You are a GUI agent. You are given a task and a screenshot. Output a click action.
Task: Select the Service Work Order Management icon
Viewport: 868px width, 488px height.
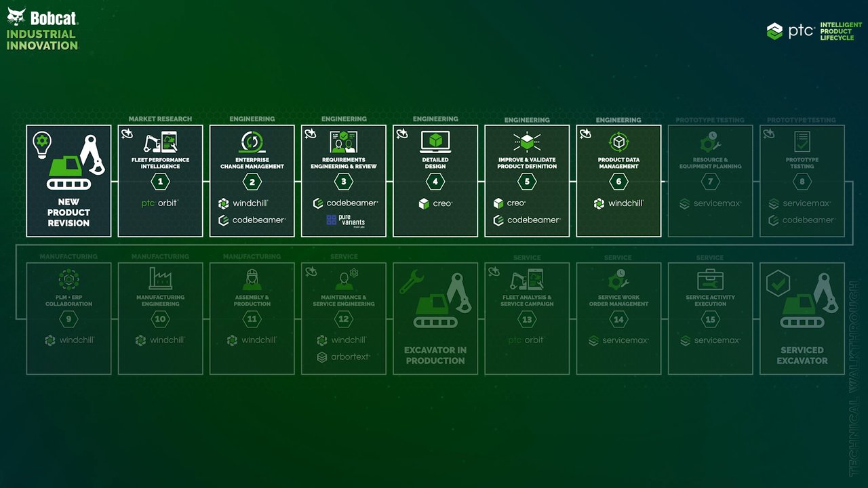618,279
